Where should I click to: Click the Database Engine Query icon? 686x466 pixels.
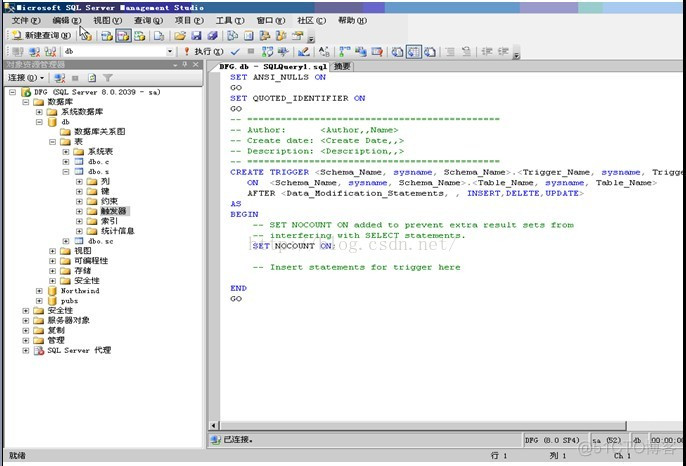click(86, 35)
